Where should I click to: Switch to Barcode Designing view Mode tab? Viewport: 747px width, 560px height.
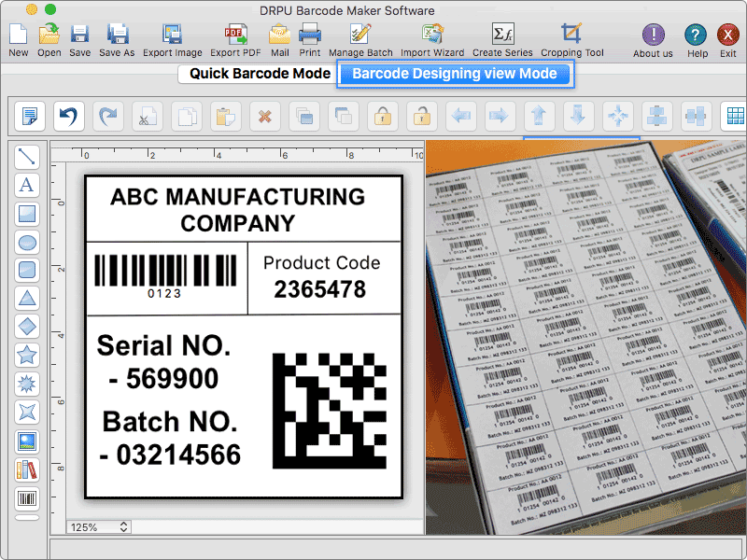(x=454, y=74)
